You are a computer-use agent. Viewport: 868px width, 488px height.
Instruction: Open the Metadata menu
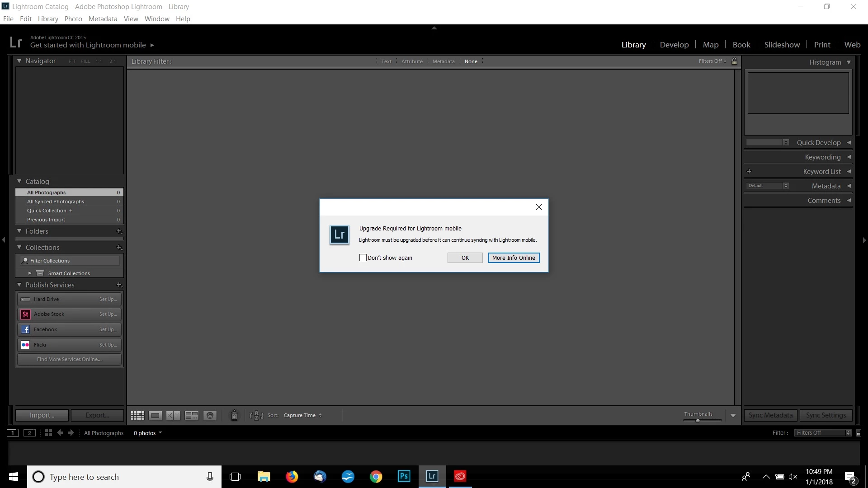click(103, 19)
